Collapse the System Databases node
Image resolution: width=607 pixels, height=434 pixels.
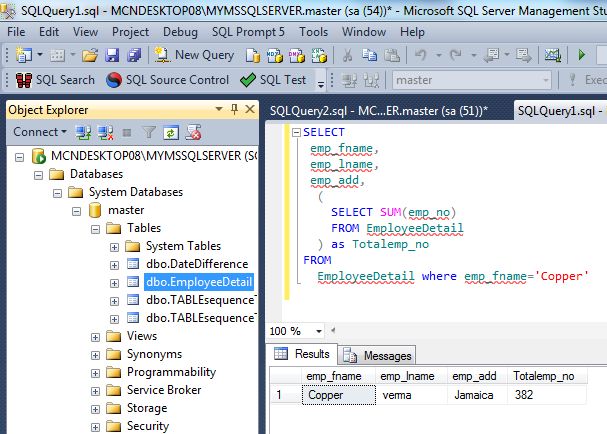(x=57, y=193)
